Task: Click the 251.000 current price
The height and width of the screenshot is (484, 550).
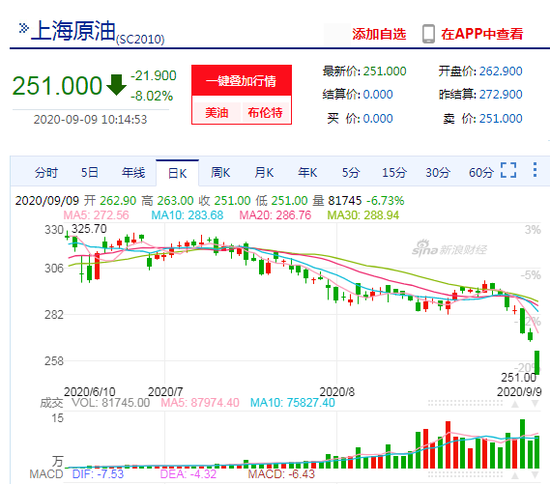Action: click(57, 86)
